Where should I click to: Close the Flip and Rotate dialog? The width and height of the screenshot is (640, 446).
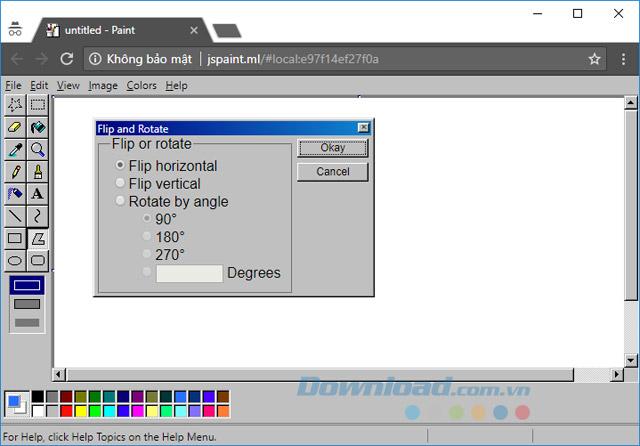[x=363, y=128]
